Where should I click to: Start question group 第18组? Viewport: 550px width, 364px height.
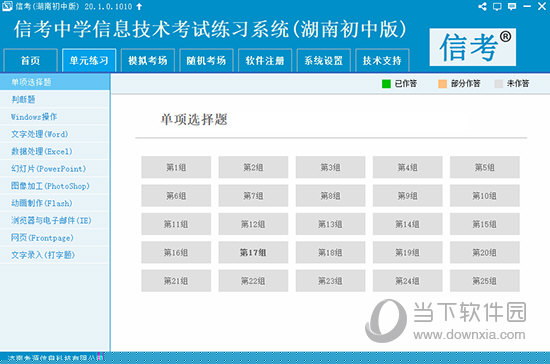coord(330,252)
